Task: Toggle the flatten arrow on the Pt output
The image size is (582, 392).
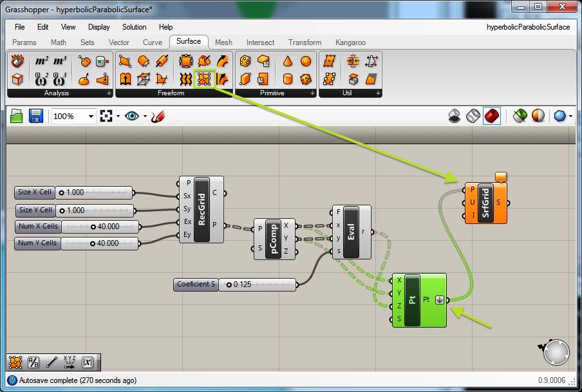Action: pos(440,300)
